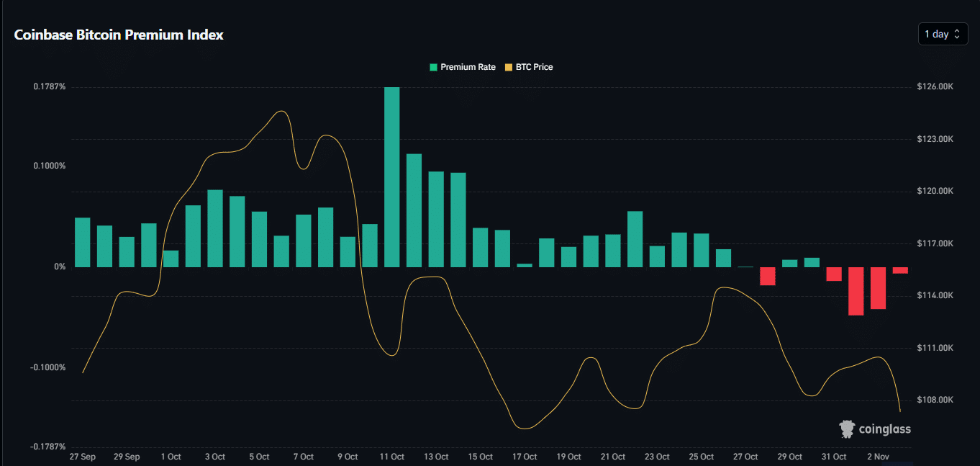Click the $120.00K price axis label
The image size is (980, 466).
[935, 191]
